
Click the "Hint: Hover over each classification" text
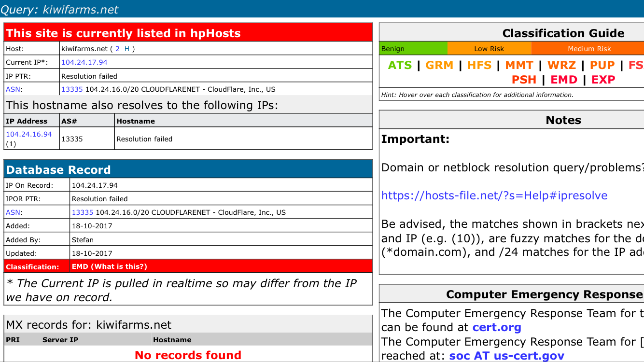coord(477,95)
